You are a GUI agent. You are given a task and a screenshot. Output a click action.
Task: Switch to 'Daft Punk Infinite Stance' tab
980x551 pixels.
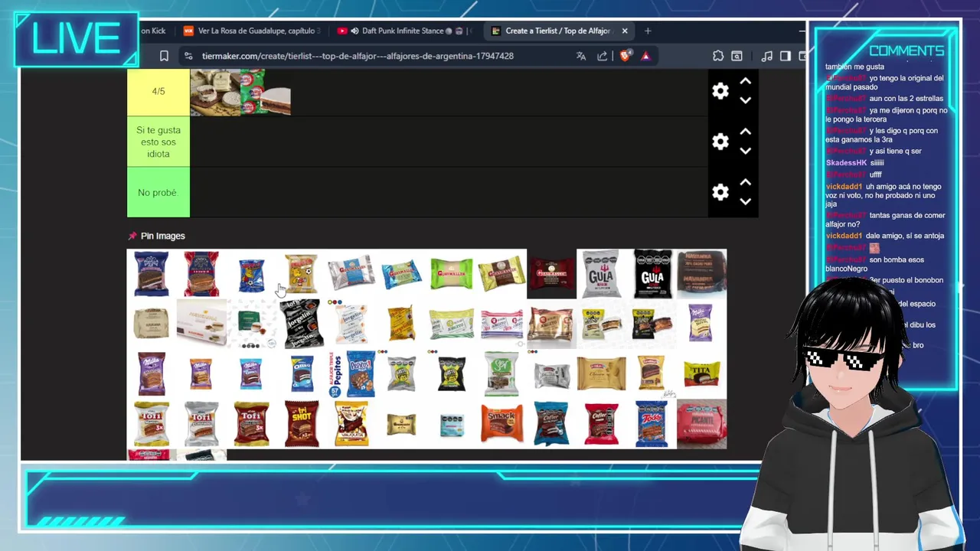(x=404, y=31)
